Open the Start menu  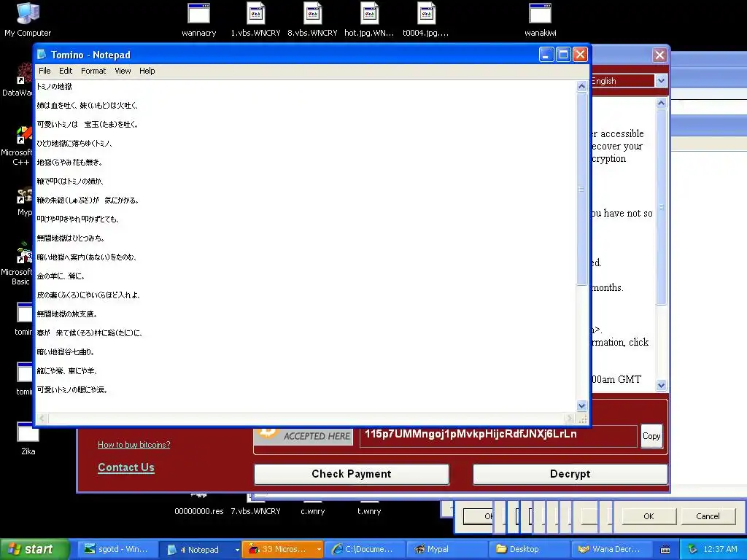point(34,550)
